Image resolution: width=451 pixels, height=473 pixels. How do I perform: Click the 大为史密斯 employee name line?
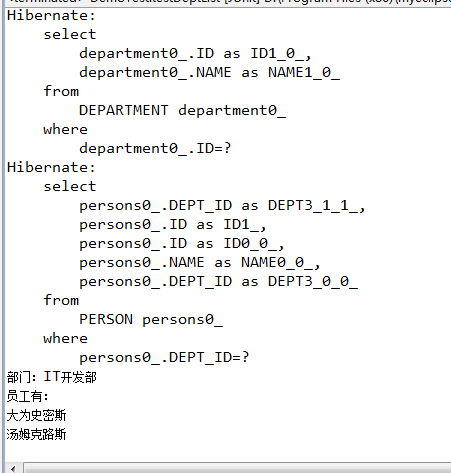coord(36,415)
